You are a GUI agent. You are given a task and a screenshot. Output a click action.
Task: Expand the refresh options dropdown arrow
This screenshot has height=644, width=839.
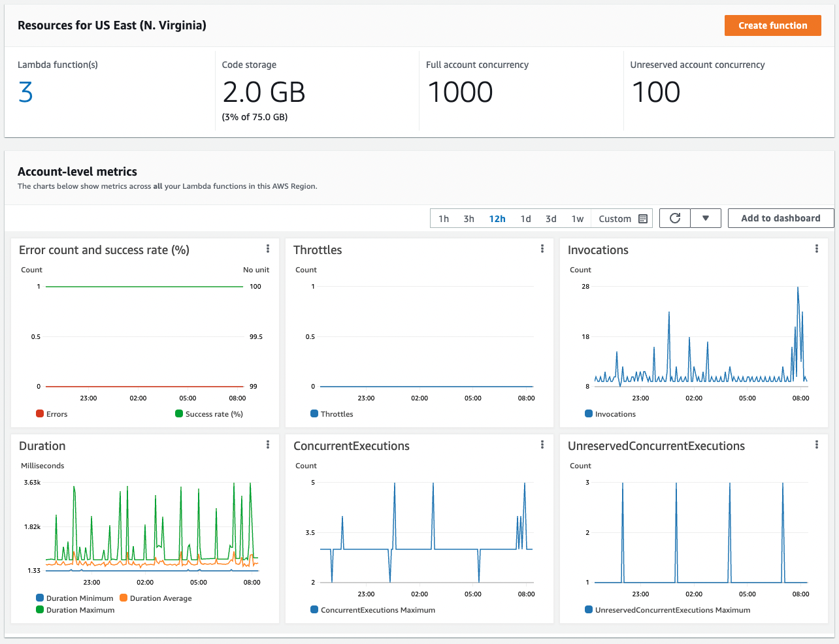click(x=706, y=218)
